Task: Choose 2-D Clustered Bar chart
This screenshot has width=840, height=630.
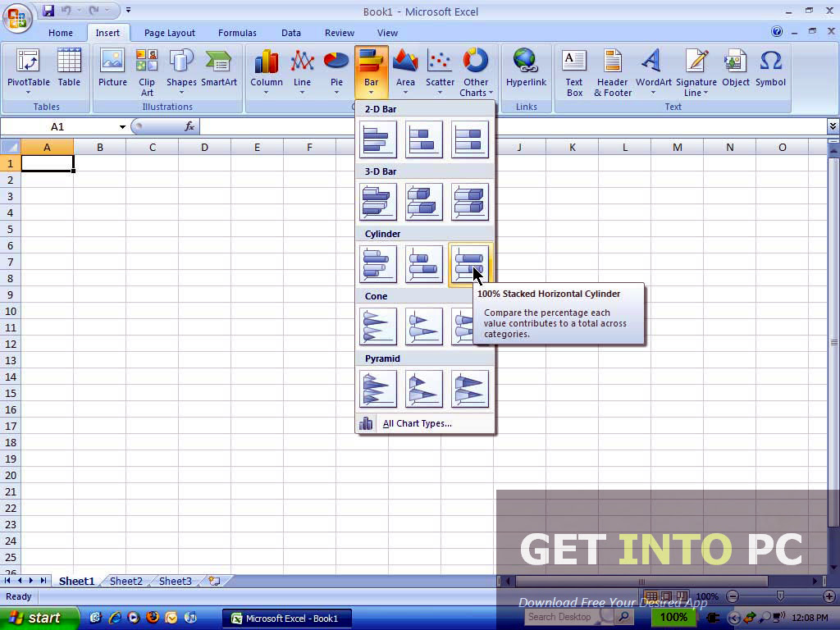Action: pos(378,139)
